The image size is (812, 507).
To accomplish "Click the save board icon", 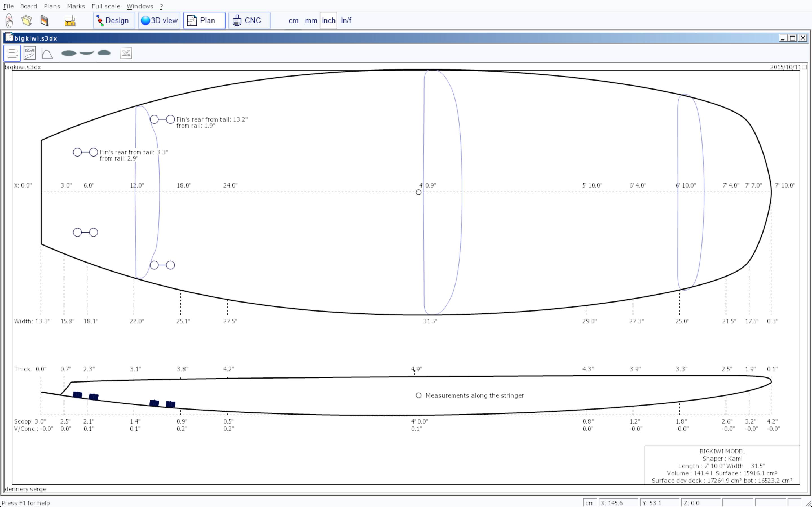I will pos(44,21).
